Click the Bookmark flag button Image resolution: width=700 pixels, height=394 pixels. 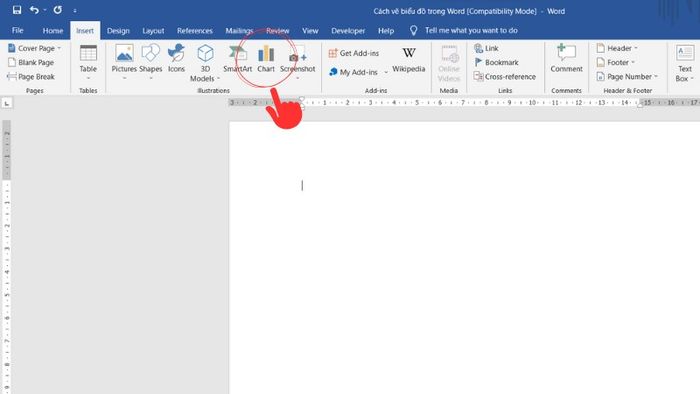point(496,62)
